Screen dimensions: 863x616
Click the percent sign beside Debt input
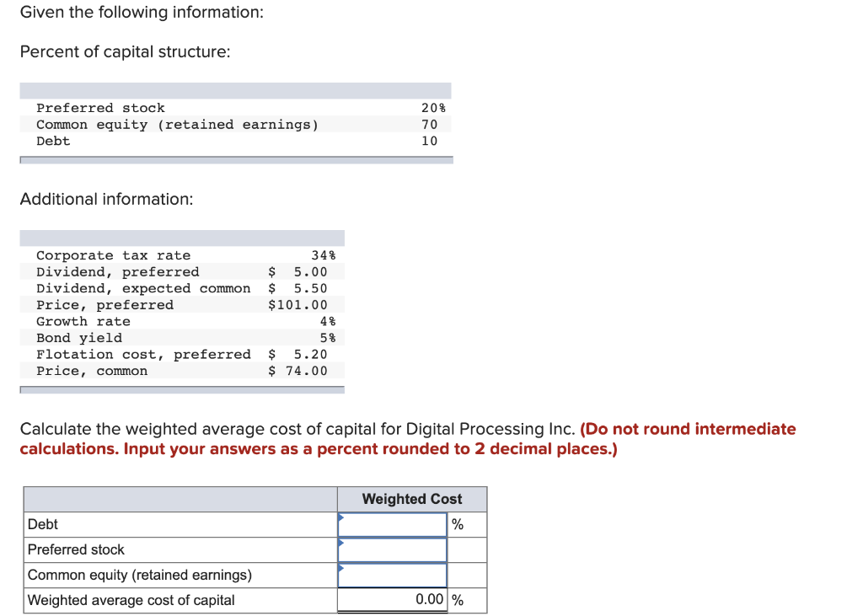click(x=458, y=524)
